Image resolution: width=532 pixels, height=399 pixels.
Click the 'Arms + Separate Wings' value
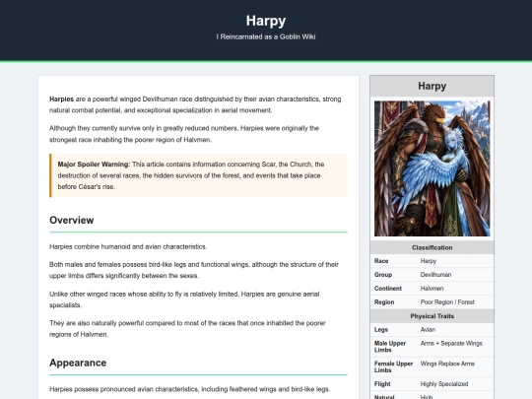coord(451,344)
